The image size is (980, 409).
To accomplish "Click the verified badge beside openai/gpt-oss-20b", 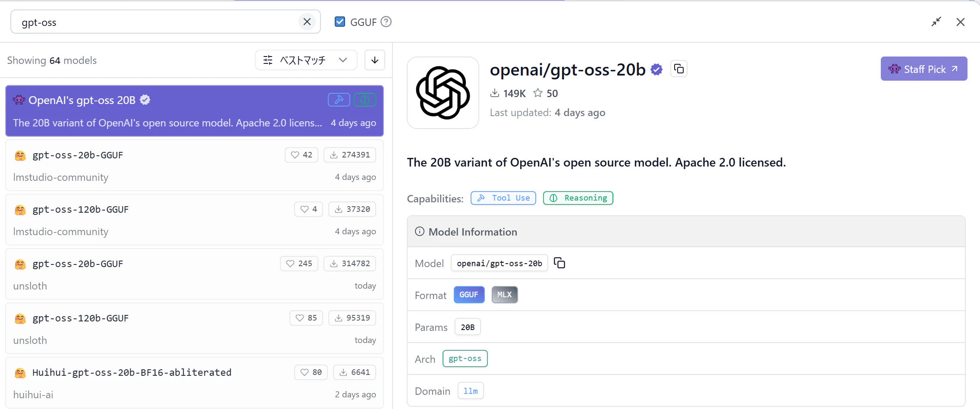I will click(x=656, y=69).
